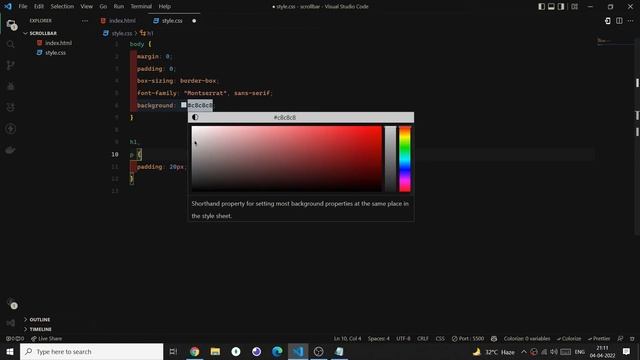Viewport: 640px width, 360px height.
Task: Click the original color contrast icon
Action: (x=195, y=118)
